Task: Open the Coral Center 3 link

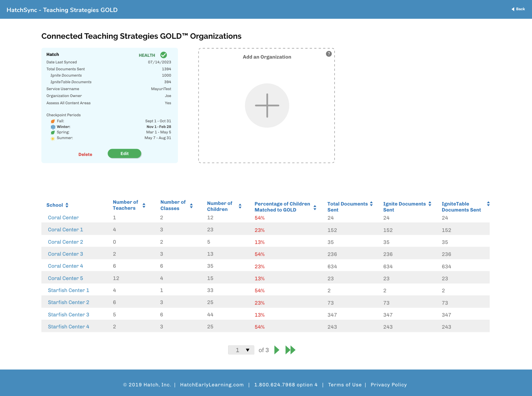Action: (66, 254)
